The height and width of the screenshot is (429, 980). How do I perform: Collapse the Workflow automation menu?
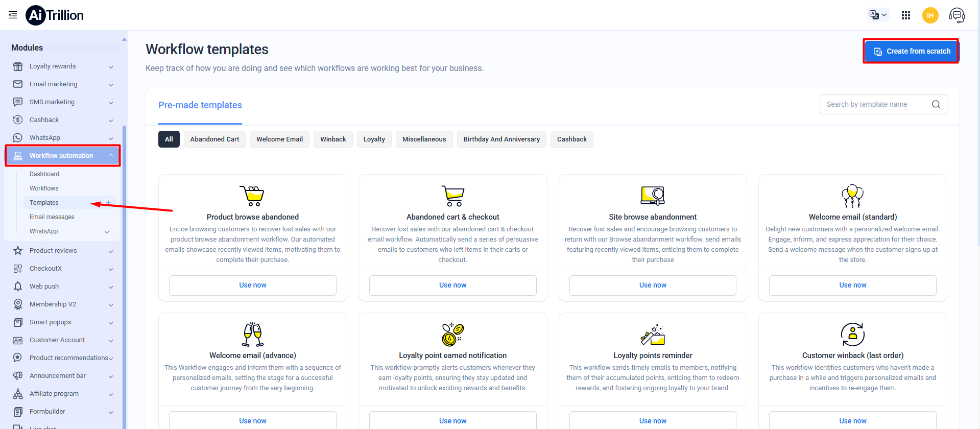click(110, 155)
